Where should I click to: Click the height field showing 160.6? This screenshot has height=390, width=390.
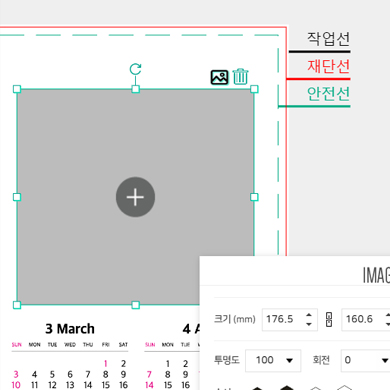[366, 319]
